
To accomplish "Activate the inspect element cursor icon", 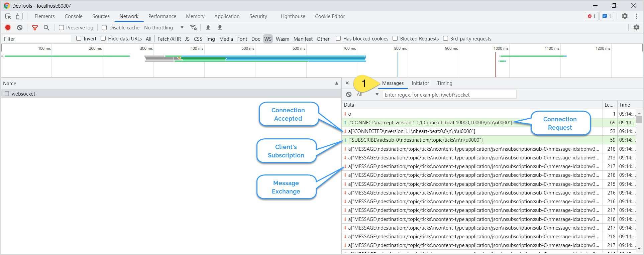I will click(8, 16).
